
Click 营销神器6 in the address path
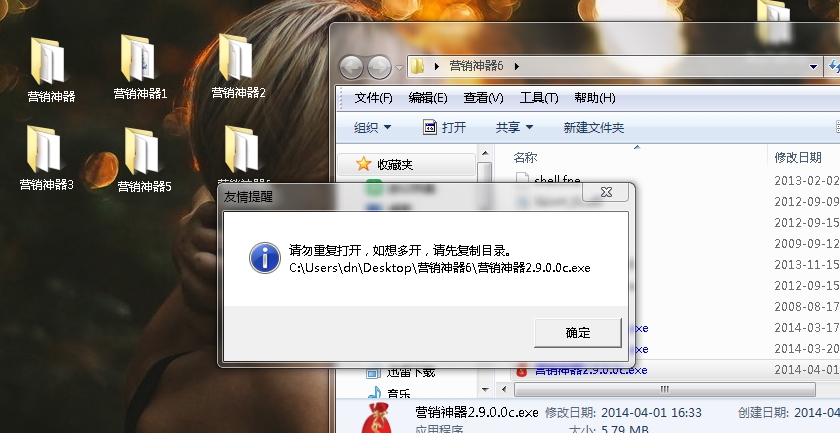(476, 66)
